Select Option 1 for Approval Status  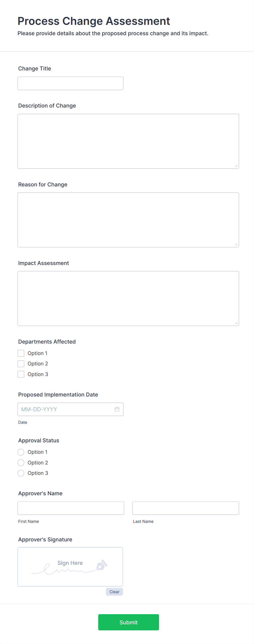(21, 452)
